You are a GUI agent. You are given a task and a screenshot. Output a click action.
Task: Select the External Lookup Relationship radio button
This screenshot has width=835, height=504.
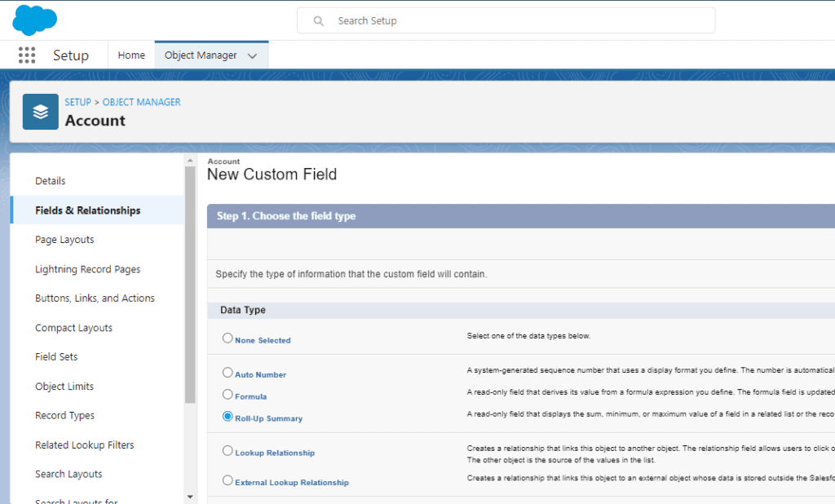point(228,480)
